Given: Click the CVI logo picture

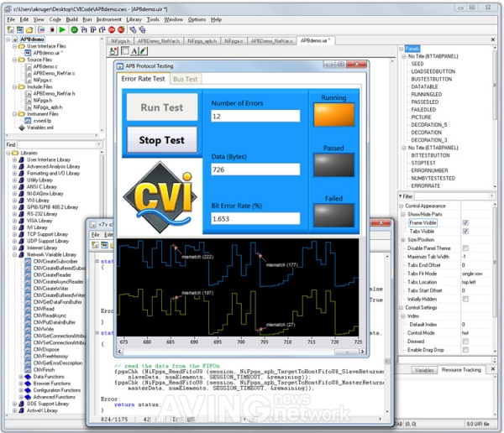Looking at the screenshot, I should click(x=160, y=197).
